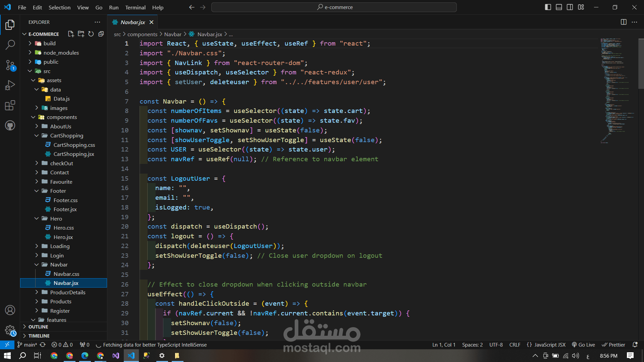Click Refresh Explorer icon
Screen dimensions: 644x362
tap(91, 34)
